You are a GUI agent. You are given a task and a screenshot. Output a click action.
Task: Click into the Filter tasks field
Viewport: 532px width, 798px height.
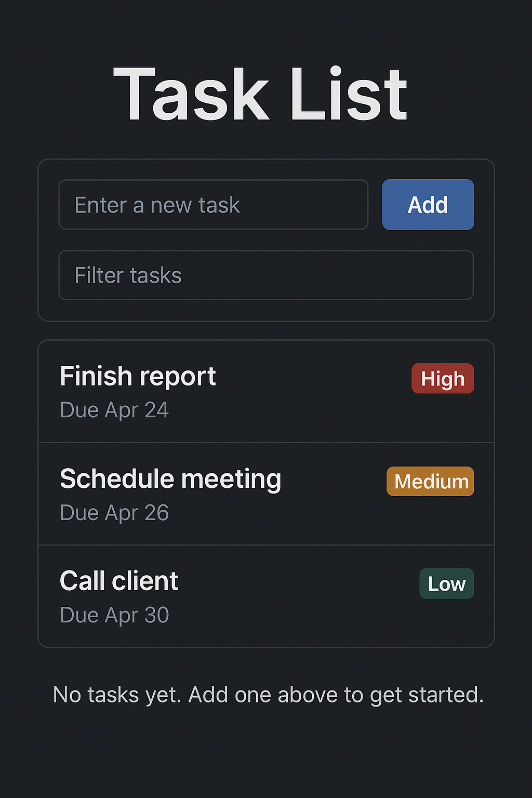coord(266,275)
